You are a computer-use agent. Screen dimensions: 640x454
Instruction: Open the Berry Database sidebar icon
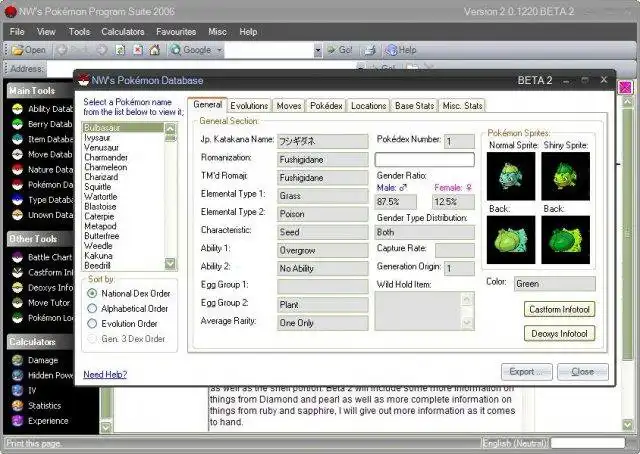[x=17, y=124]
